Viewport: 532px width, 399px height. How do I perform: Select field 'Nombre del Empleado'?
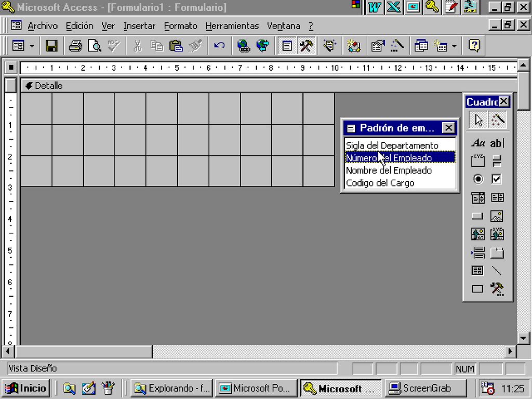click(400, 170)
